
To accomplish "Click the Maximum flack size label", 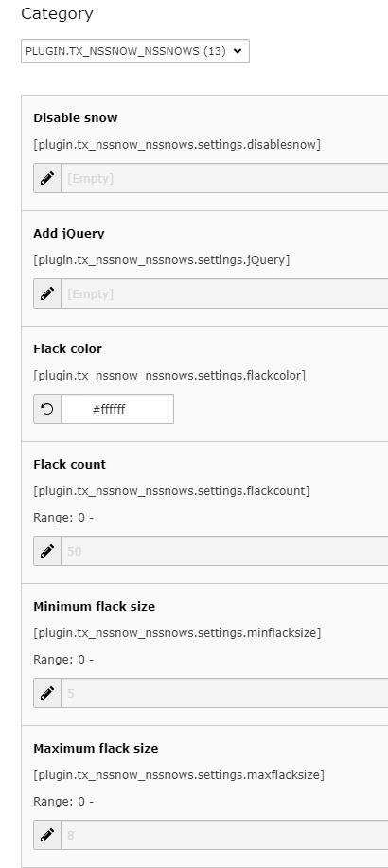I will tap(96, 748).
